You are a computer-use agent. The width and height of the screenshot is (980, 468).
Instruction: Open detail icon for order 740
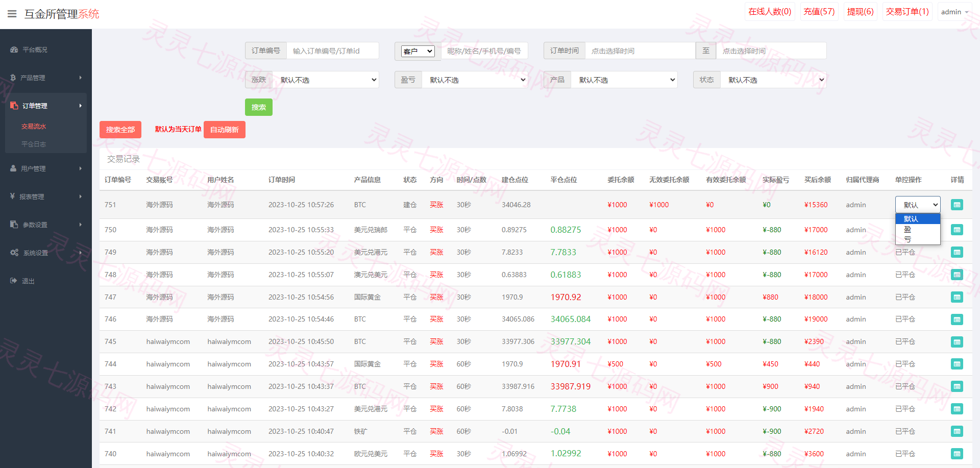tap(957, 454)
